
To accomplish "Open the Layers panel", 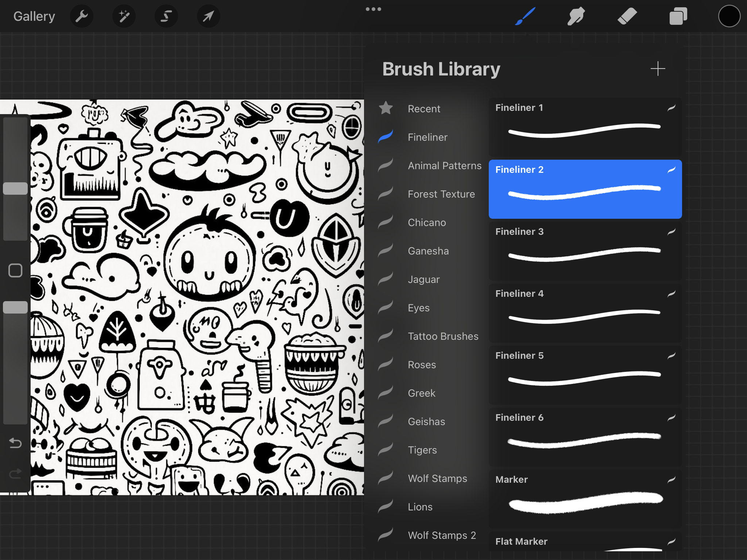I will pyautogui.click(x=678, y=16).
